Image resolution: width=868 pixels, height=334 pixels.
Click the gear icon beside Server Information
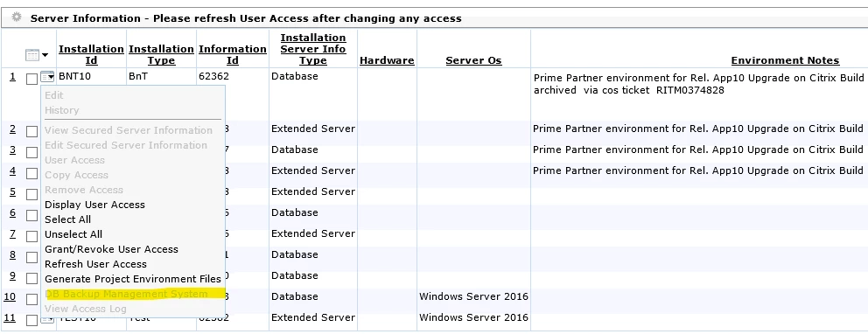[x=17, y=17]
